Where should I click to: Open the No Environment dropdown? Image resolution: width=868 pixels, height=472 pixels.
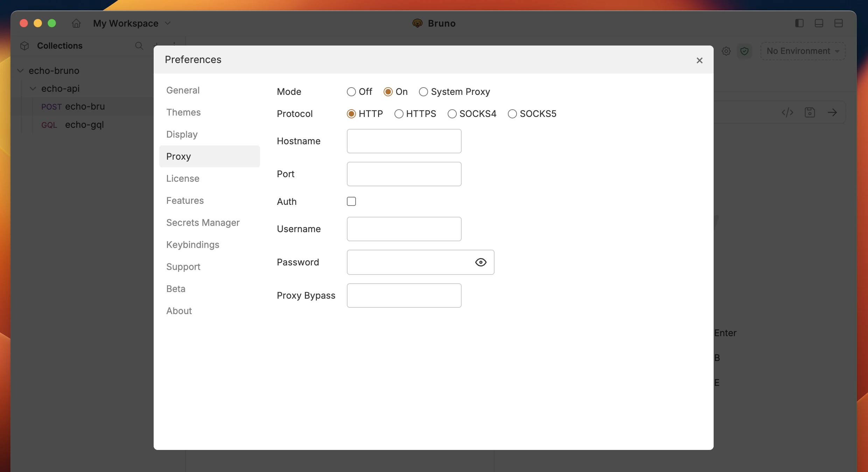click(x=803, y=51)
